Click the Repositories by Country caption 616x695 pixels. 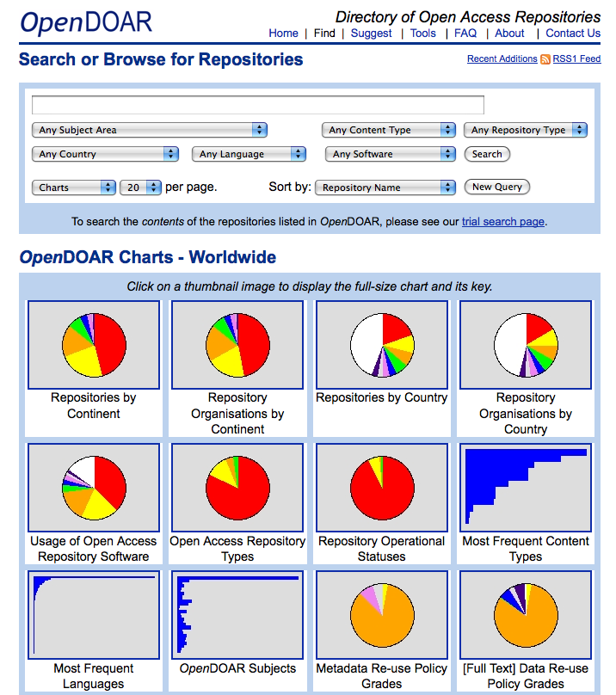(382, 397)
